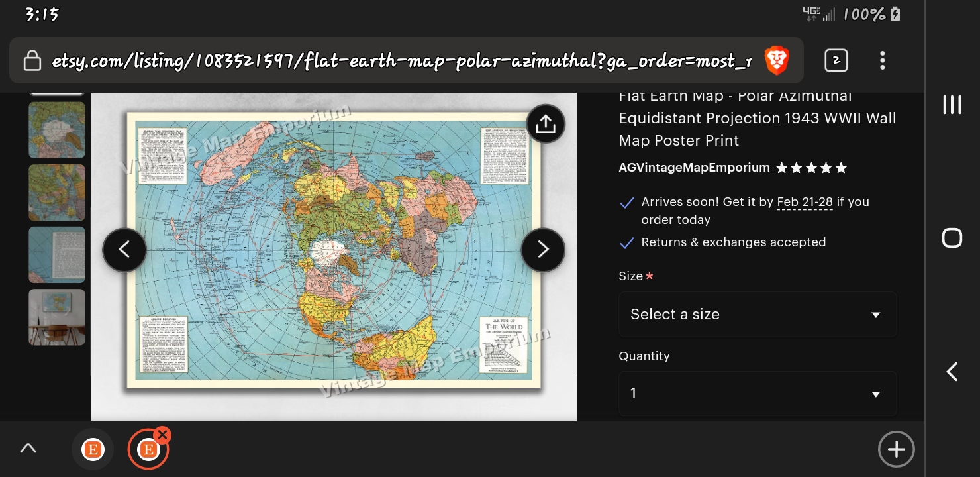
Task: Go to the previous product image
Action: coord(124,250)
